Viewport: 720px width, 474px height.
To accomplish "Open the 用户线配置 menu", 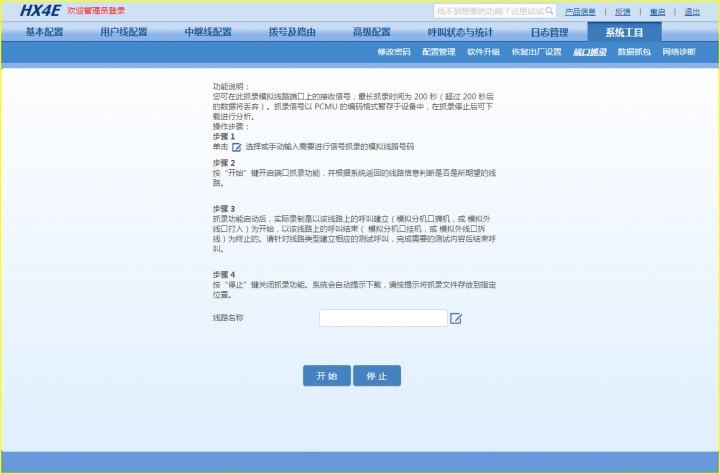I will pos(124,32).
